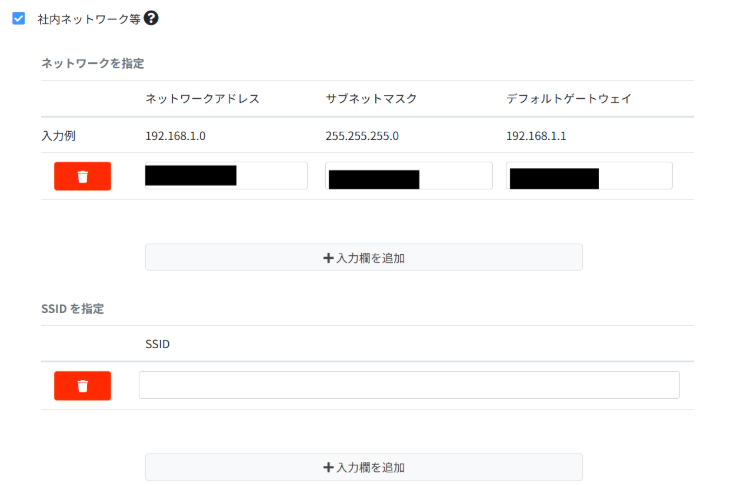Click example address 192.168.1.0

tap(175, 135)
